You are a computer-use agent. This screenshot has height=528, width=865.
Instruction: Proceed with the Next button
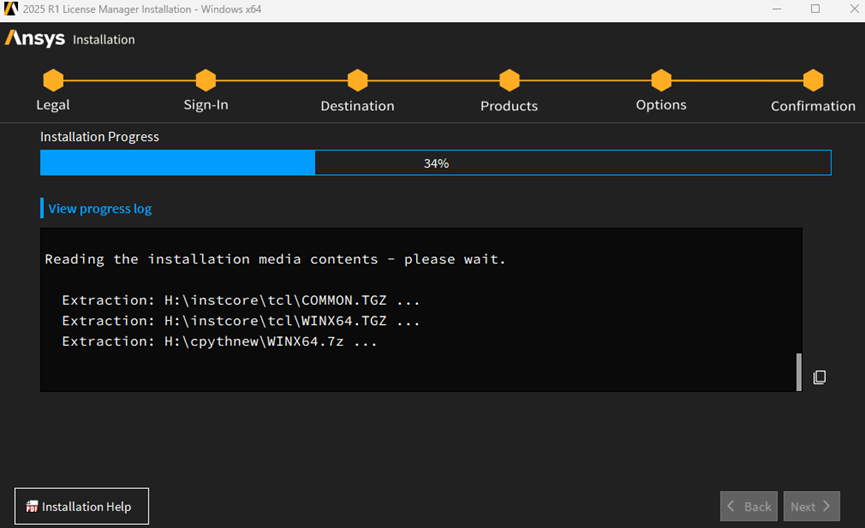(x=811, y=506)
